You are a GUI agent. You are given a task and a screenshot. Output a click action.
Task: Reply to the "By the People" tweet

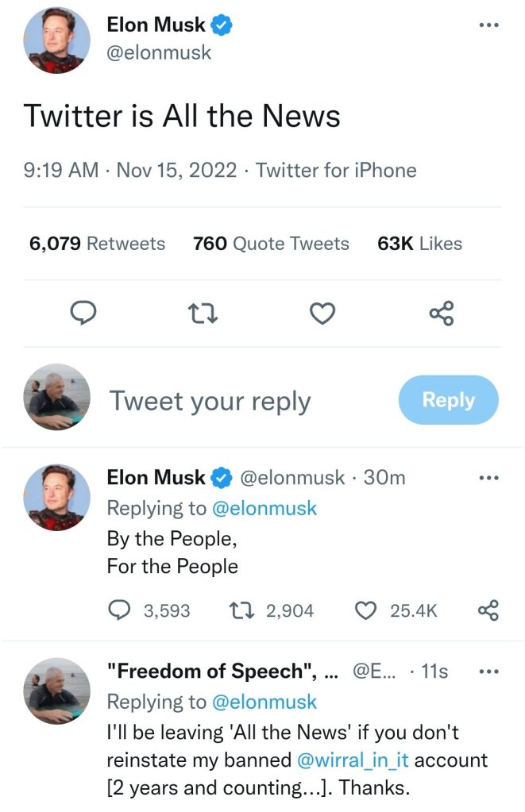[119, 610]
